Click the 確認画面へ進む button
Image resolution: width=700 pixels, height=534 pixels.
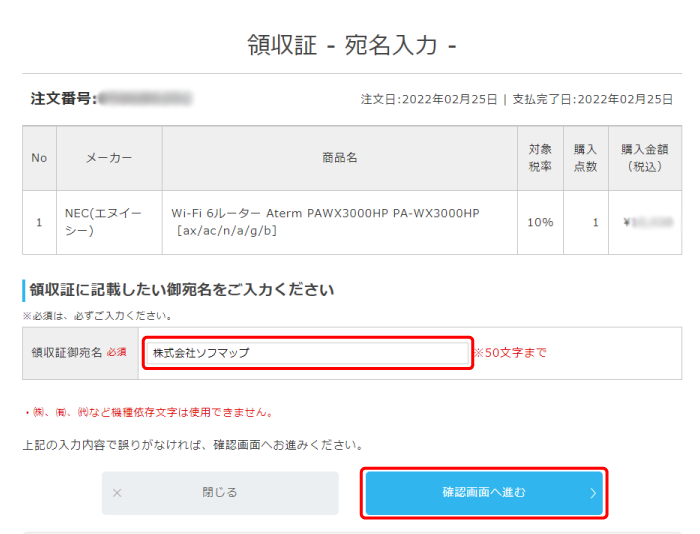coord(484,493)
